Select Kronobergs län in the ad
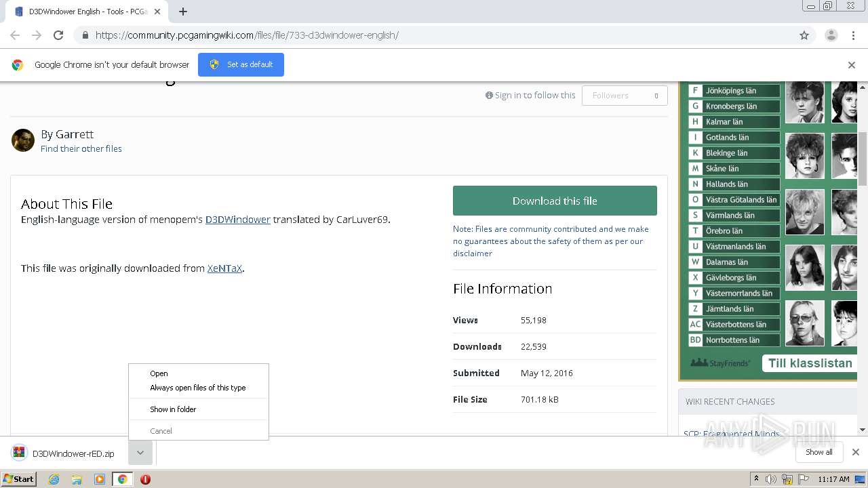Image resolution: width=868 pixels, height=488 pixels. coord(734,106)
